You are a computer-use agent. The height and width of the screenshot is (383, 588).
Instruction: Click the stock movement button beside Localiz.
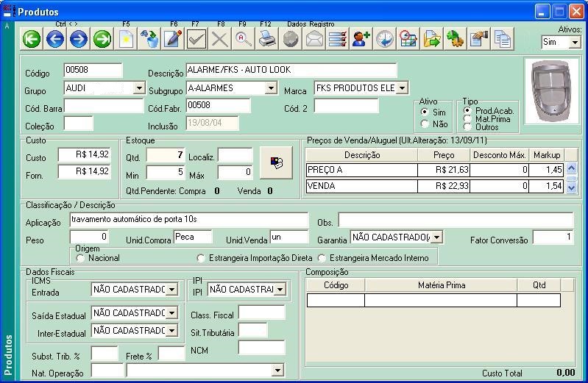pos(276,162)
